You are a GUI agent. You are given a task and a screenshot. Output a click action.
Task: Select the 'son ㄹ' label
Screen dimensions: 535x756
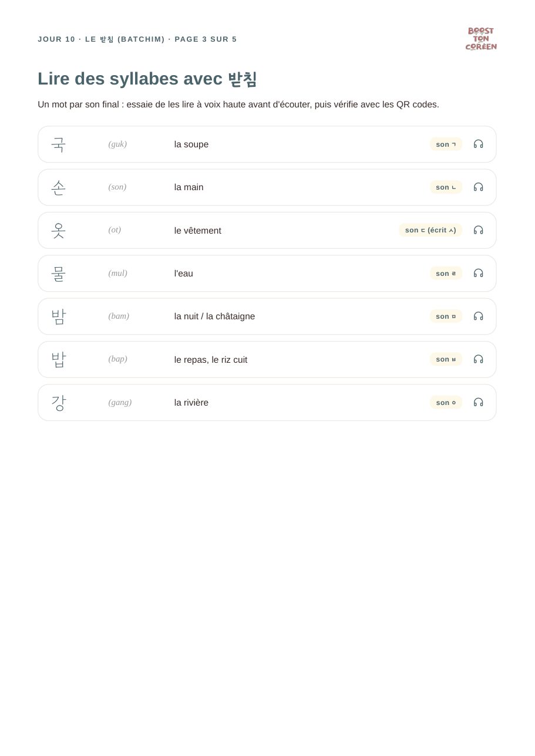446,274
